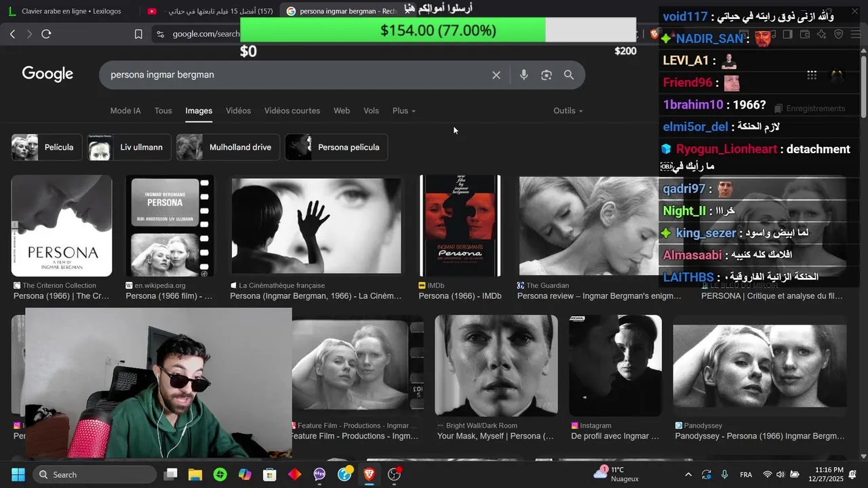Click browser forward arrow
Viewport: 868px width, 488px height.
(x=29, y=34)
